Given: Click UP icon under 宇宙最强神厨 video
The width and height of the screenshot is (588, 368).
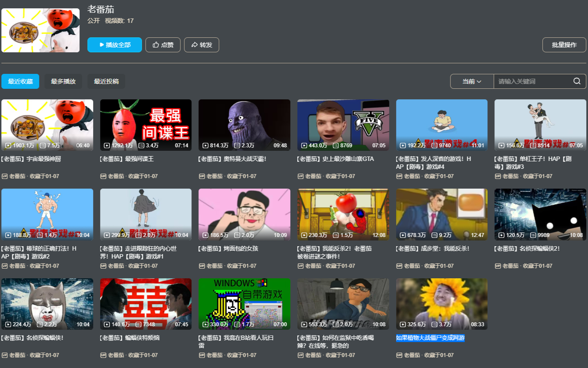Looking at the screenshot, I should 4,176.
